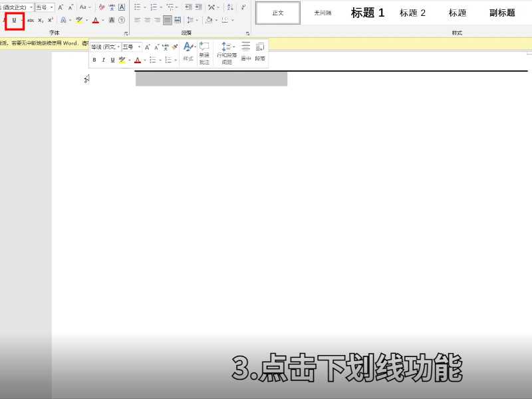Click the Increase Indent icon
The height and width of the screenshot is (399, 532).
(199, 7)
